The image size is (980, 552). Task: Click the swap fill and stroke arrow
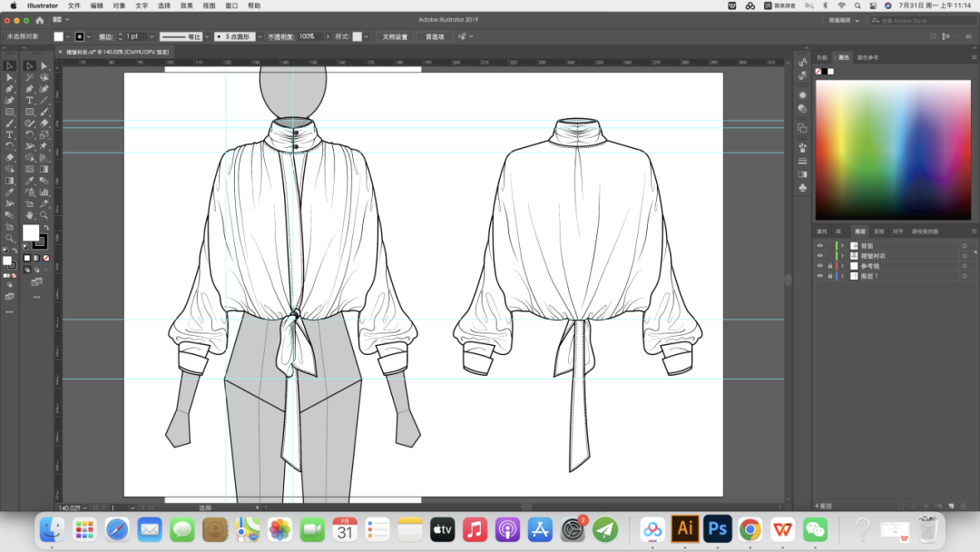[x=46, y=228]
